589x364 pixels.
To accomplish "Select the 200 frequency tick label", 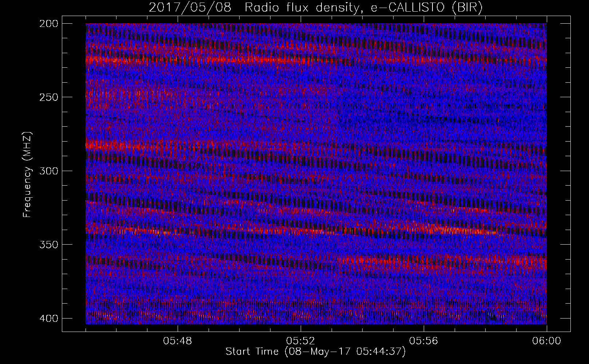I will 48,24.
